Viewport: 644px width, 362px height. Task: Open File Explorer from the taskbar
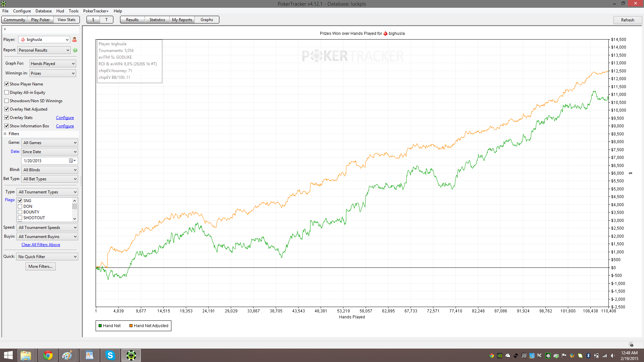click(x=25, y=355)
